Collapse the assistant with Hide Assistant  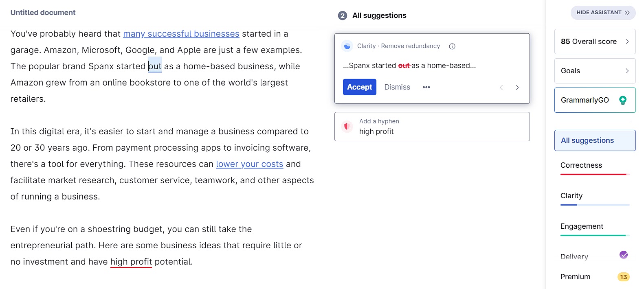pos(602,13)
